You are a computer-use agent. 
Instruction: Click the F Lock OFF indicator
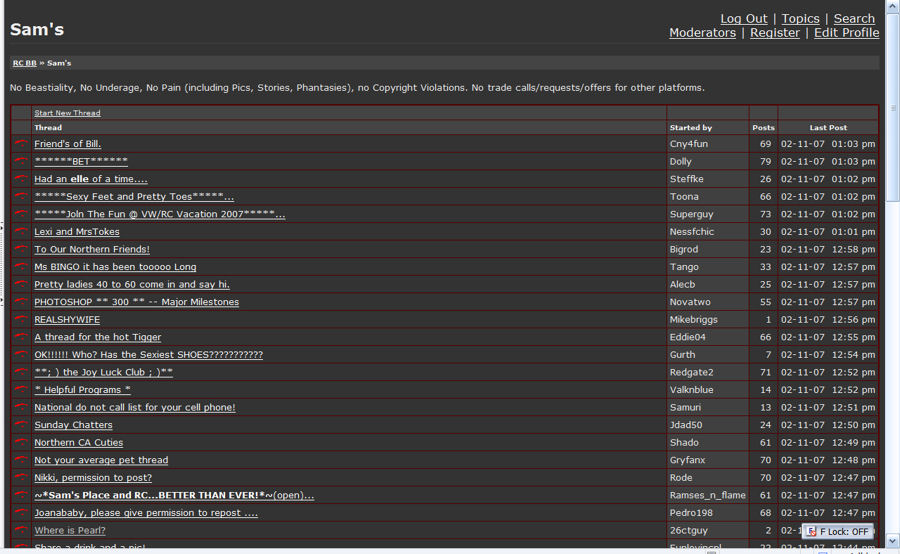(x=838, y=532)
